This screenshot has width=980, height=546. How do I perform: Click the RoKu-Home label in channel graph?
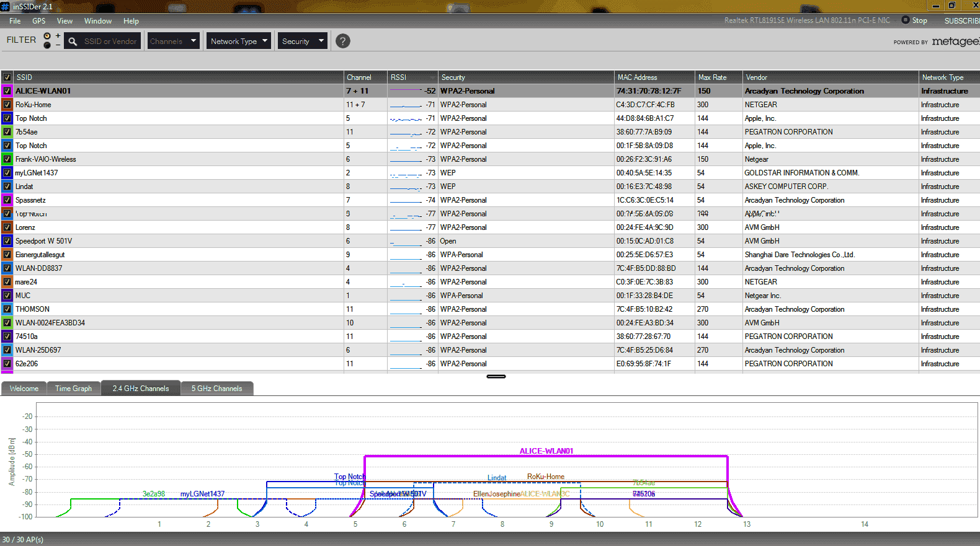pos(546,477)
